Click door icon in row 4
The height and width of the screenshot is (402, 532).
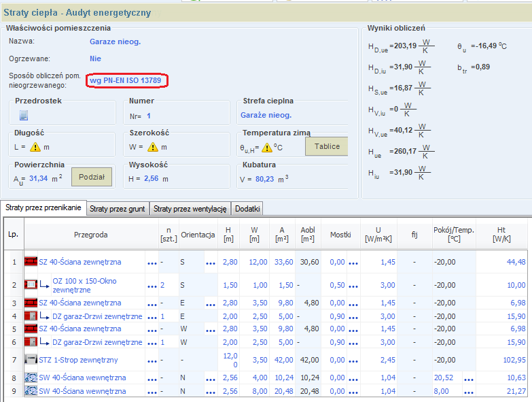point(31,316)
